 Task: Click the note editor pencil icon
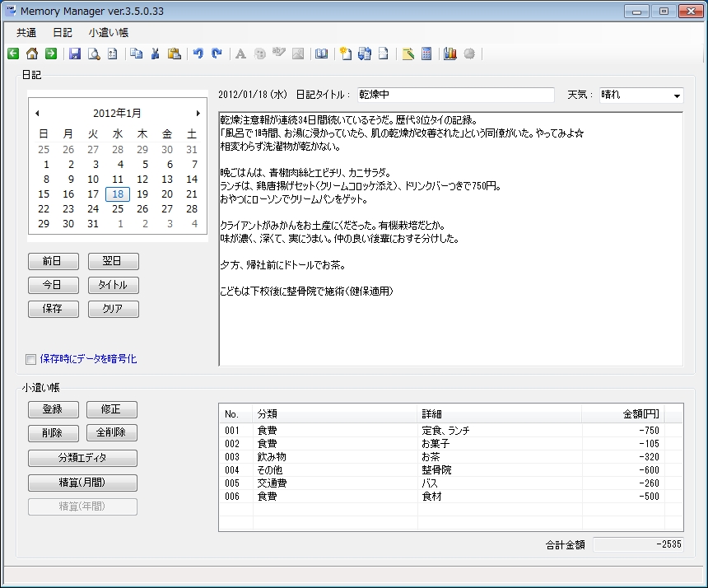click(x=408, y=53)
